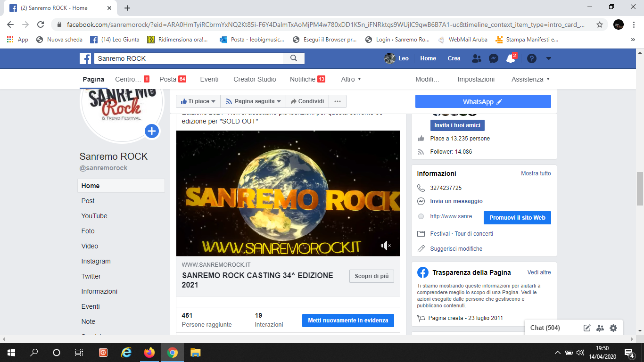The image size is (644, 362).
Task: Open Windows taskbar search icon
Action: point(34,353)
